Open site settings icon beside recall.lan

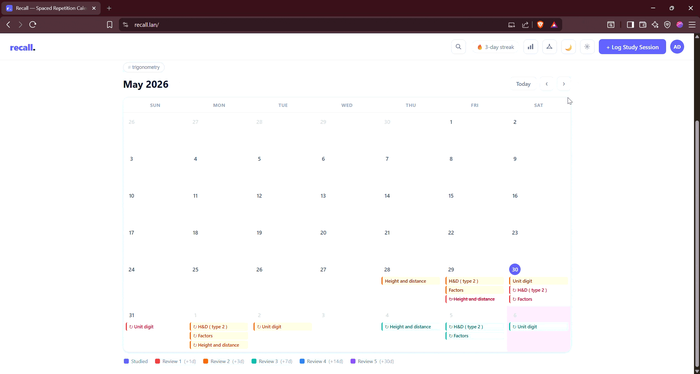(x=125, y=25)
